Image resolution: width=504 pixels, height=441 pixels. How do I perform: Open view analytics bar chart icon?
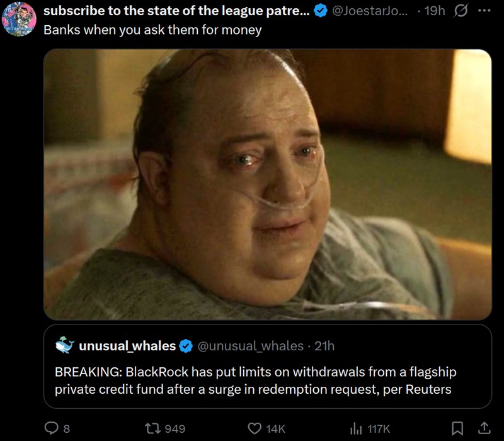pyautogui.click(x=356, y=428)
